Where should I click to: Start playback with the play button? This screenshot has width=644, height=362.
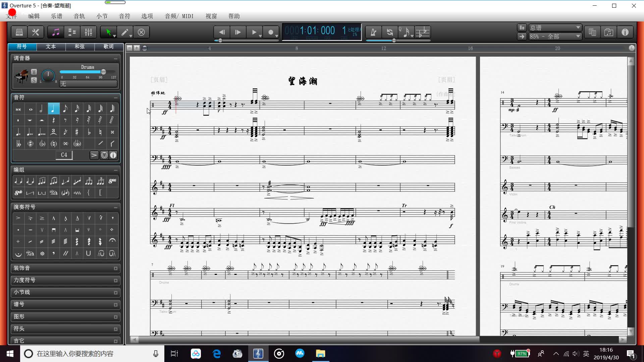[254, 32]
